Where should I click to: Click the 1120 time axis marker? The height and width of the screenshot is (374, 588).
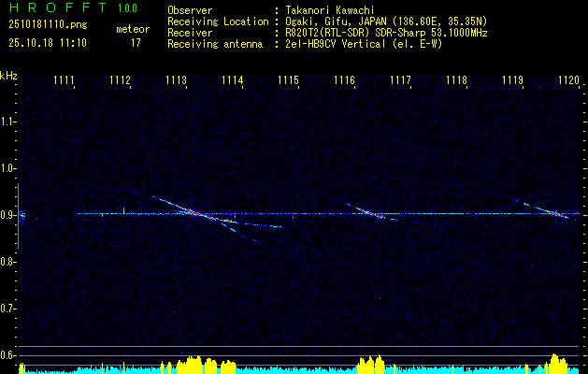coord(568,79)
